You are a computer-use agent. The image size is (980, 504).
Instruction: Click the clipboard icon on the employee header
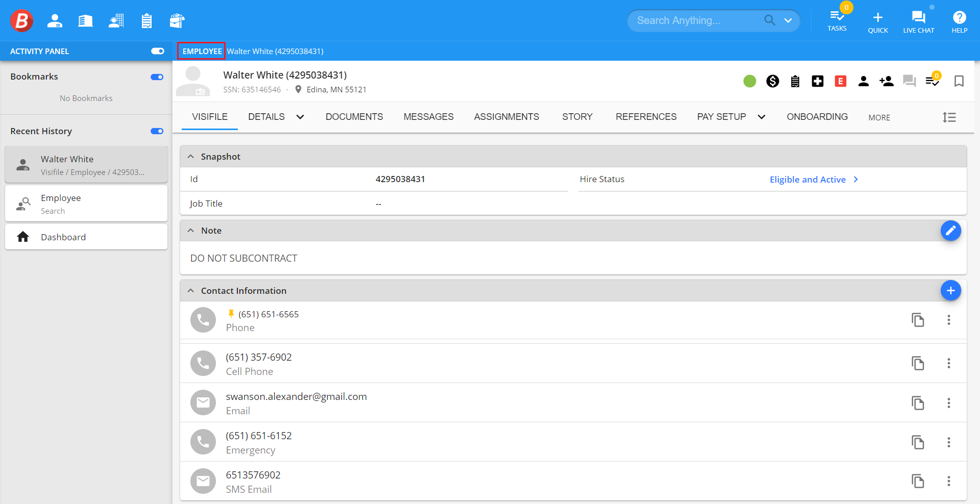point(795,81)
